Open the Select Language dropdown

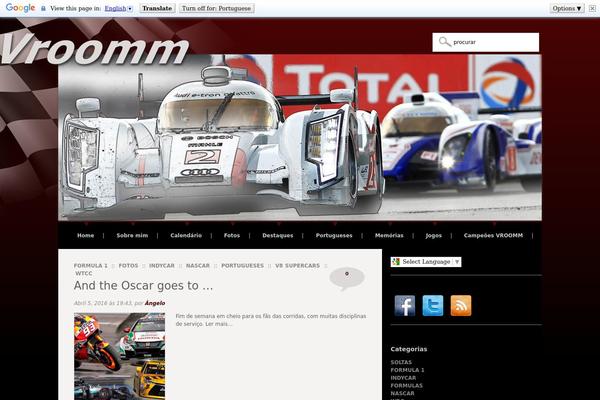click(426, 262)
